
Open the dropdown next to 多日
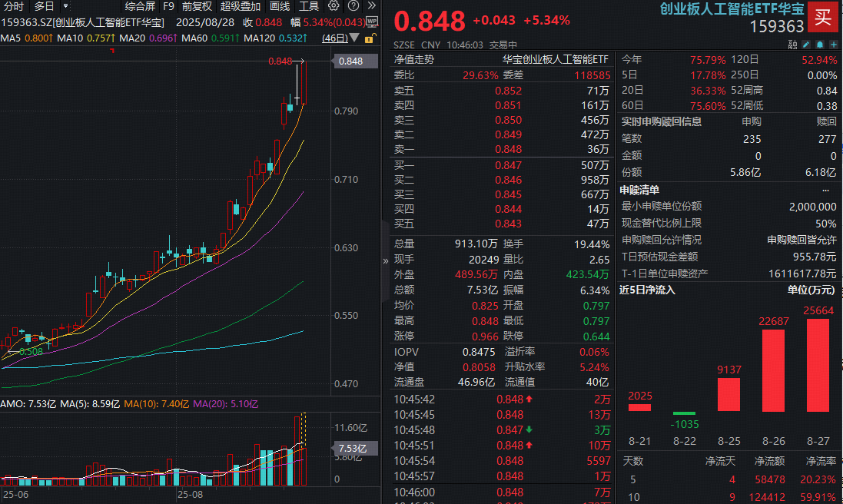point(65,6)
